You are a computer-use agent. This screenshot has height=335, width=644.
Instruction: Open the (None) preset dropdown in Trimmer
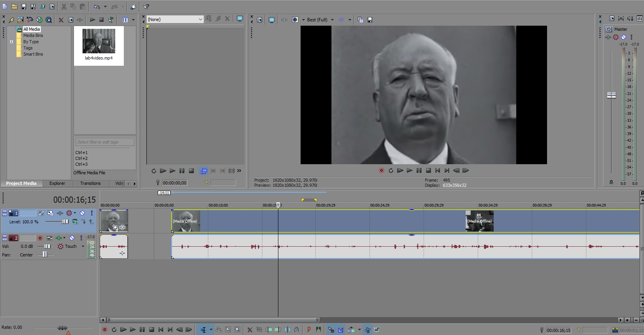tap(200, 19)
